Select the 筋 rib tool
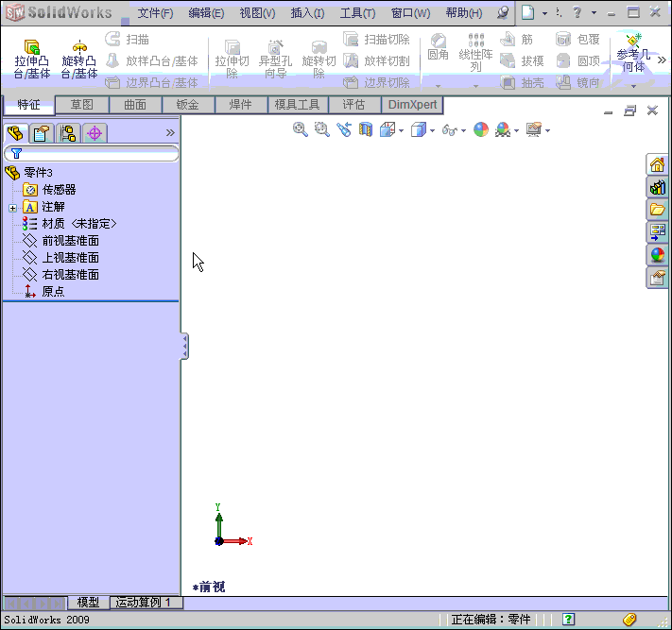 click(x=516, y=40)
